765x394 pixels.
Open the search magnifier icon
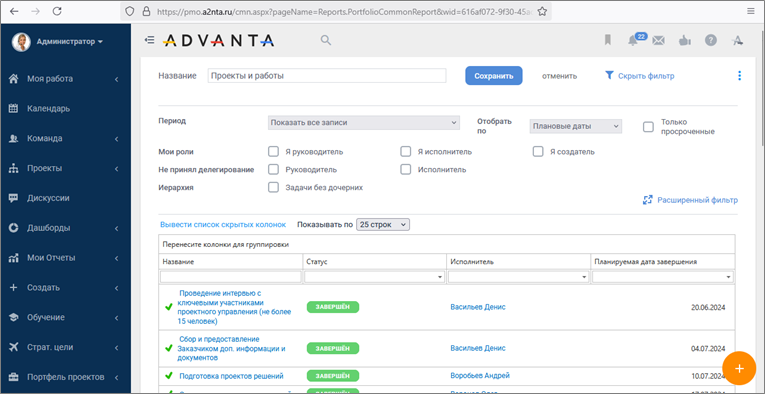click(x=325, y=40)
